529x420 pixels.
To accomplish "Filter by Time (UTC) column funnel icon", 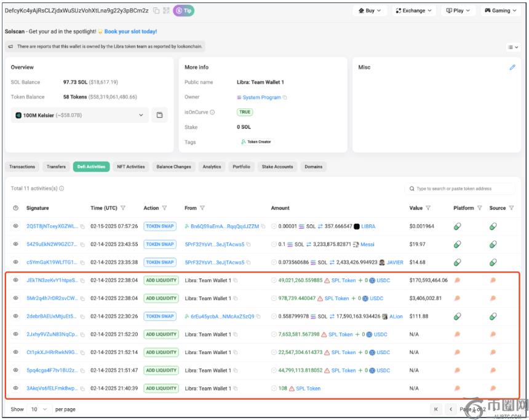I will coord(123,208).
